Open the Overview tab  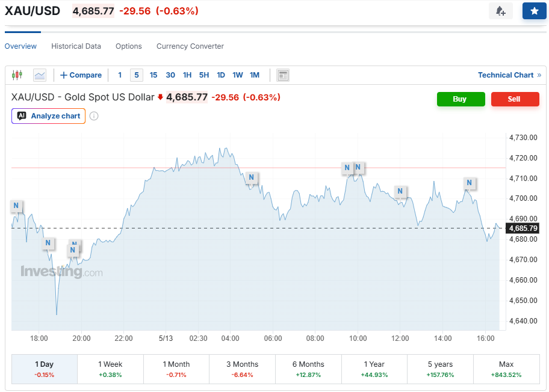point(20,46)
